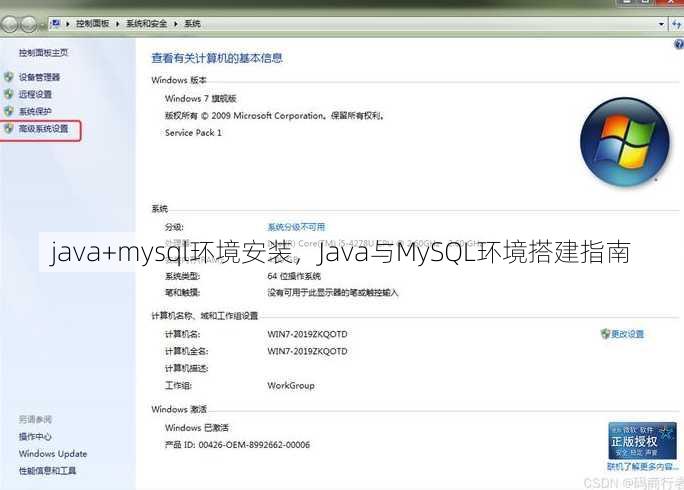The width and height of the screenshot is (684, 490).
Task: Expand arrow before 控制面板 breadcrumb
Action: (x=68, y=24)
